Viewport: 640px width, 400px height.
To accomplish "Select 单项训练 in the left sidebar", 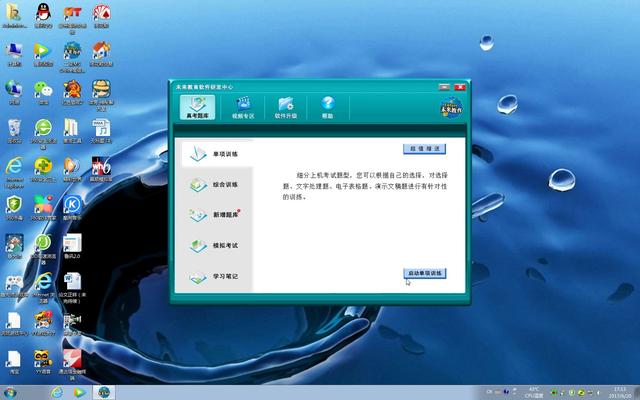I will [x=216, y=154].
